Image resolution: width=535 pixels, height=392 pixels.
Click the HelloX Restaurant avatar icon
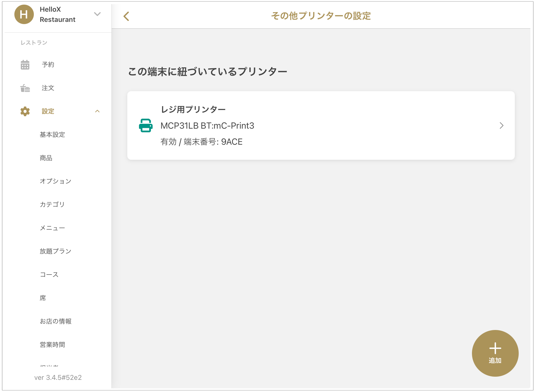pos(24,15)
